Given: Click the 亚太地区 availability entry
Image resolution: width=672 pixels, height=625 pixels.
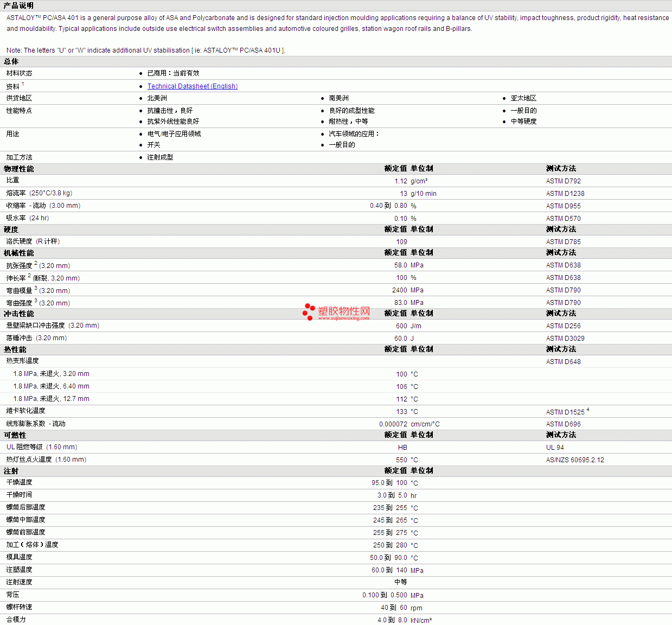Looking at the screenshot, I should [523, 98].
